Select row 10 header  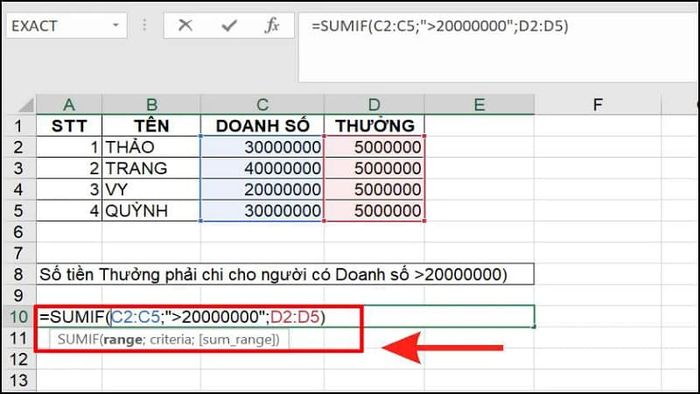(18, 317)
